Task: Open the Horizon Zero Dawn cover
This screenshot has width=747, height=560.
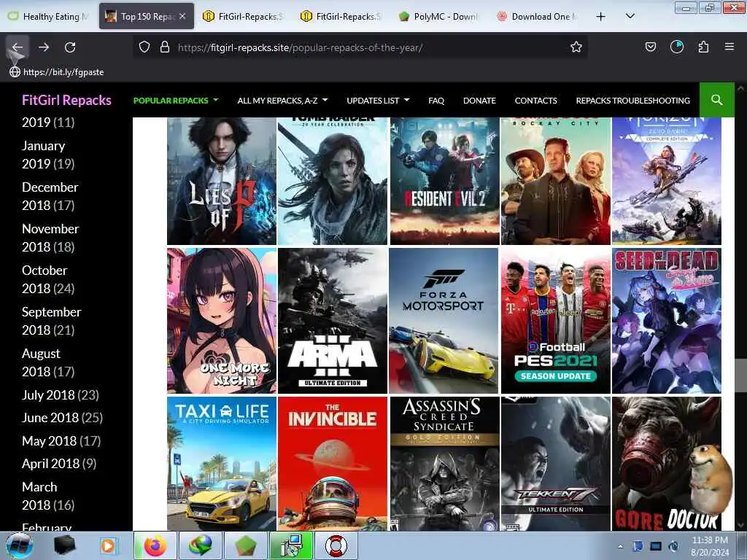Action: pyautogui.click(x=667, y=181)
